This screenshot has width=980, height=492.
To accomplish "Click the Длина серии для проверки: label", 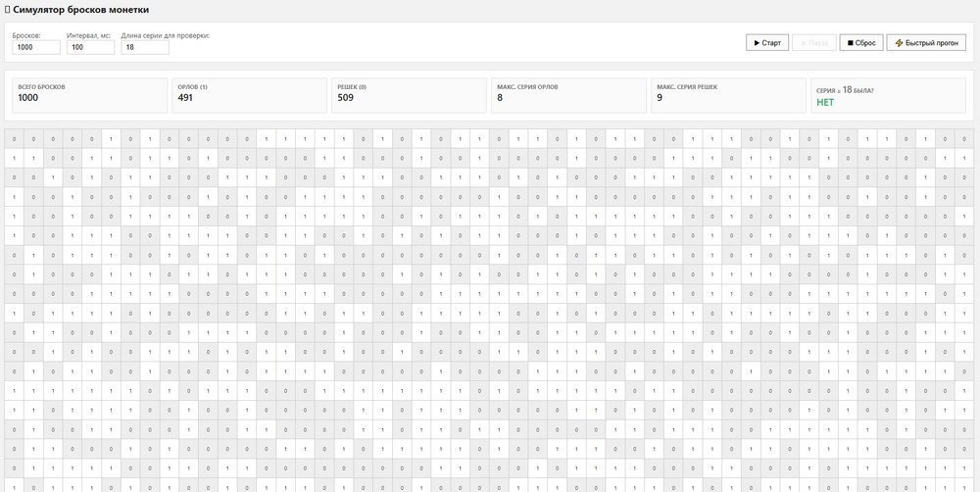I will (165, 35).
